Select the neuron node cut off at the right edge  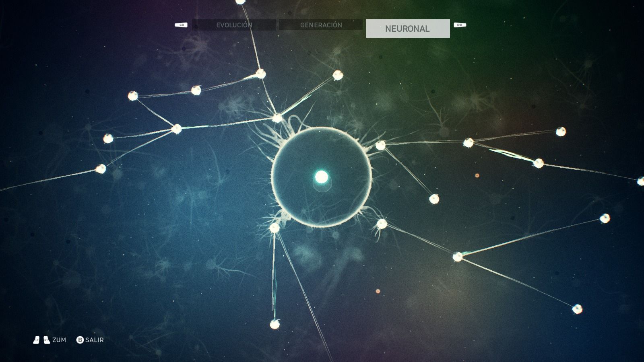tap(641, 181)
